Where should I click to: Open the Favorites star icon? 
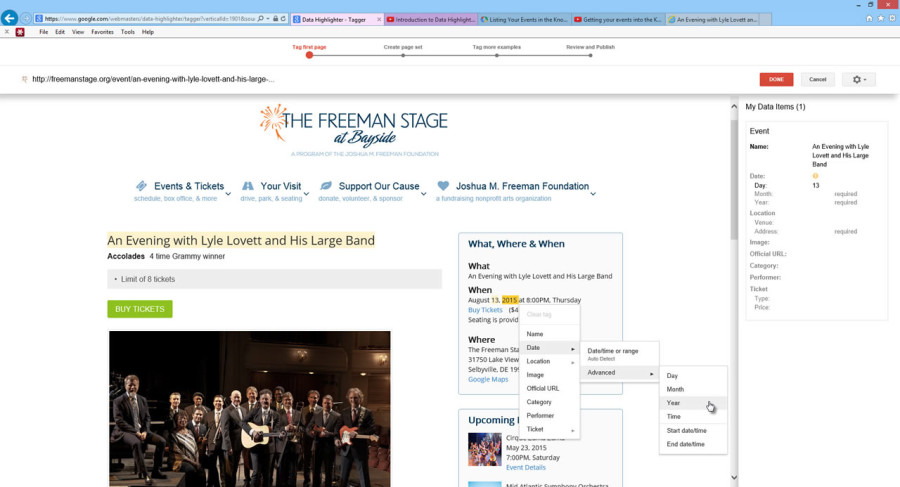pyautogui.click(x=880, y=18)
